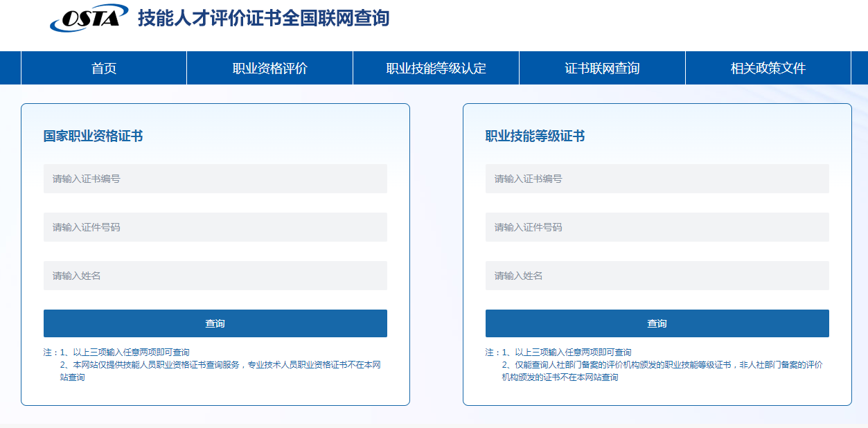Open the 职业资格评价 nav menu
The height and width of the screenshot is (428, 868).
(x=269, y=68)
